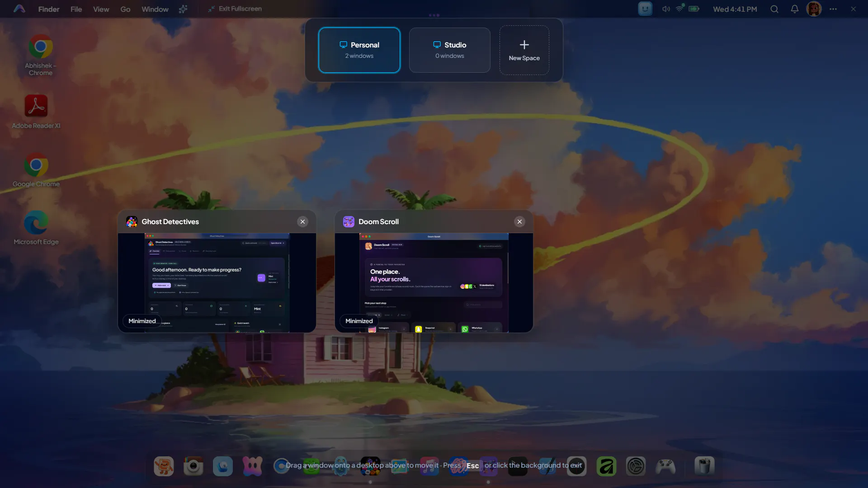This screenshot has height=488, width=868.
Task: Open search from the menu bar
Action: pos(774,9)
